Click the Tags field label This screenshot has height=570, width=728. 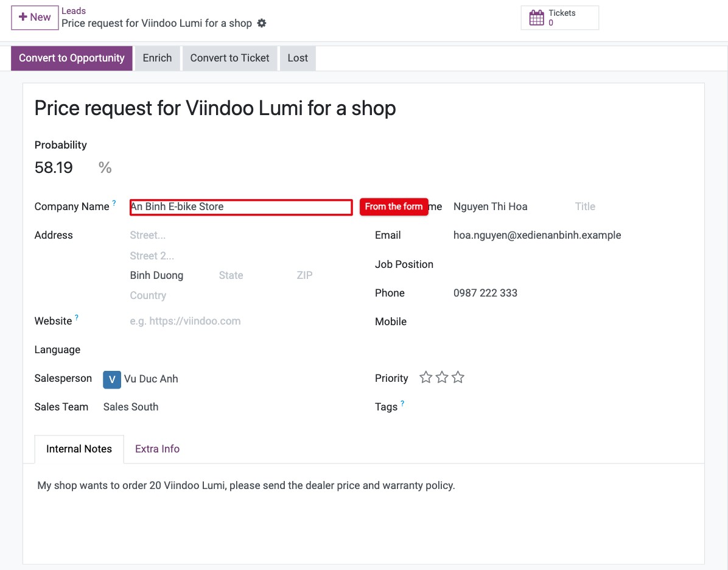[386, 407]
